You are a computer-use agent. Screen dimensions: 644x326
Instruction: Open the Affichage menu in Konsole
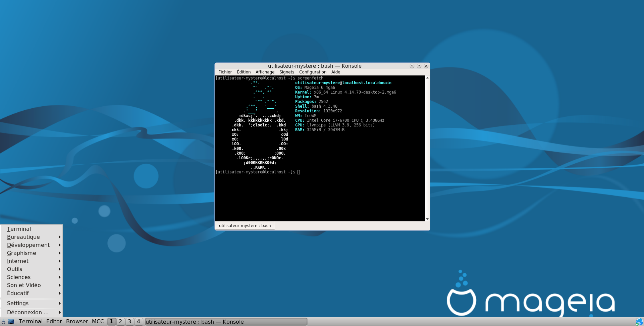[265, 72]
